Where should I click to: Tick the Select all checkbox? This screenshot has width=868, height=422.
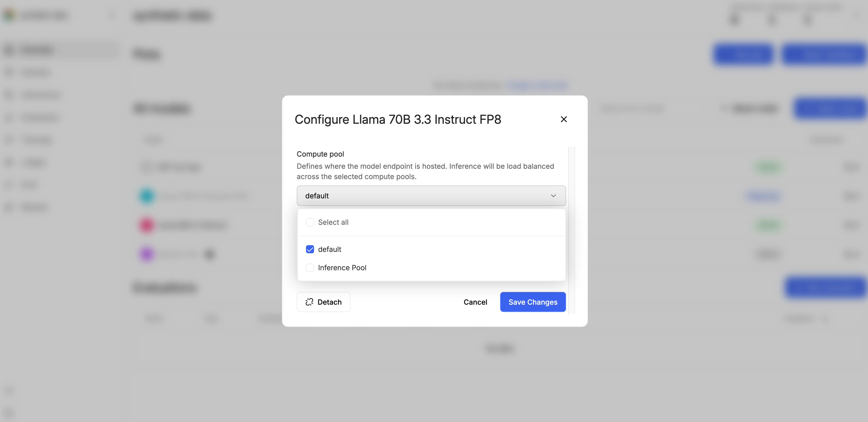(310, 222)
